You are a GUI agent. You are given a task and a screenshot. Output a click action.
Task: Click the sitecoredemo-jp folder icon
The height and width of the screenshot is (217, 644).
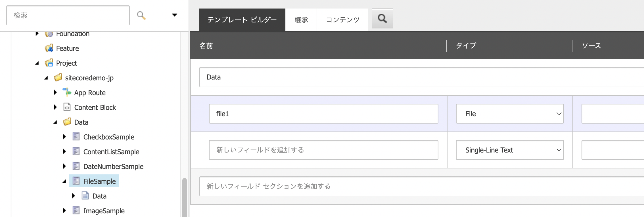point(58,78)
